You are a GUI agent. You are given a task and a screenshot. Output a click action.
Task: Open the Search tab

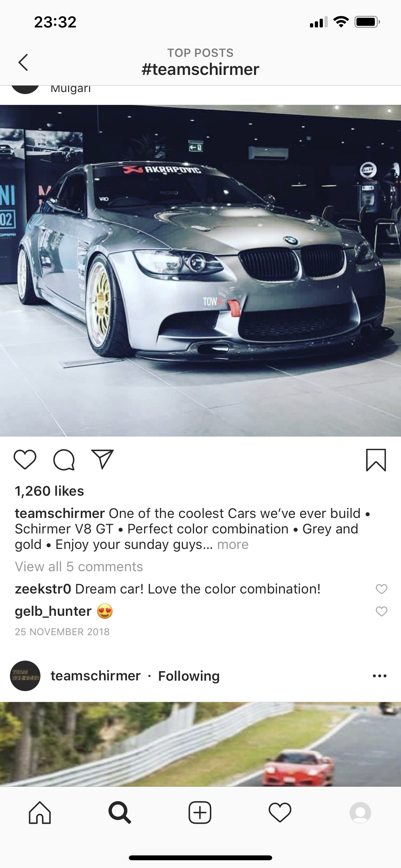coord(120,813)
